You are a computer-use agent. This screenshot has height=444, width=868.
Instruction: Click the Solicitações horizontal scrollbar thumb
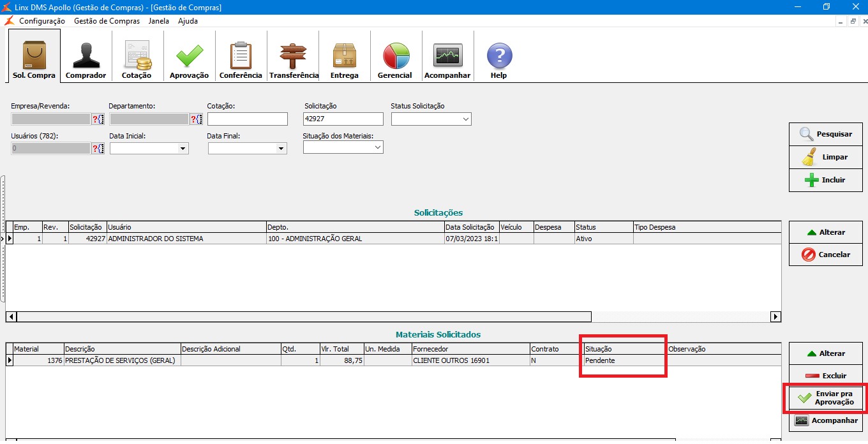(304, 316)
